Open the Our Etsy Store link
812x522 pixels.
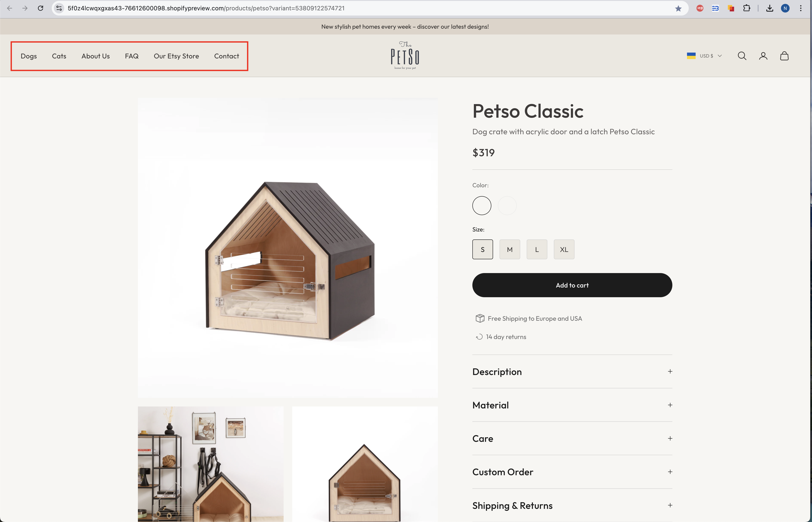(176, 56)
